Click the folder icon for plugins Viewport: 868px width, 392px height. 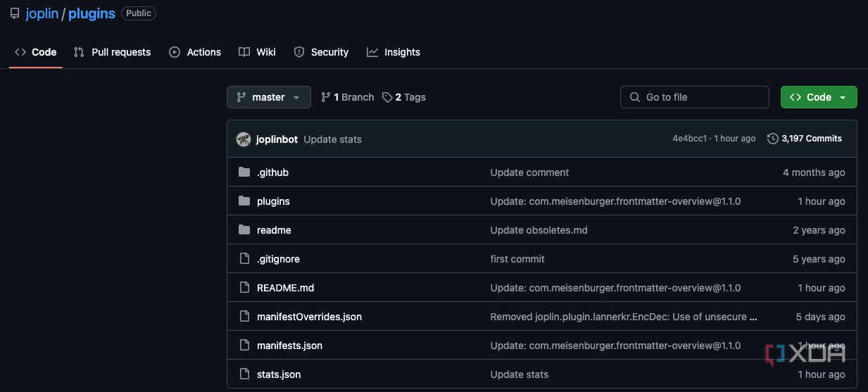(x=244, y=201)
